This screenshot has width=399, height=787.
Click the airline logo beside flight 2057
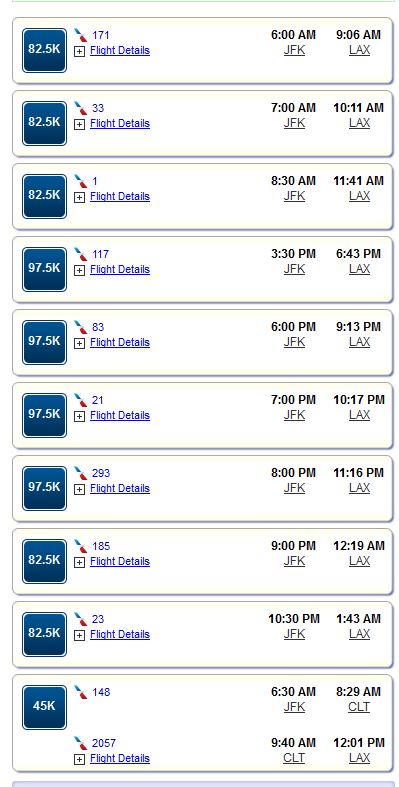pyautogui.click(x=80, y=743)
